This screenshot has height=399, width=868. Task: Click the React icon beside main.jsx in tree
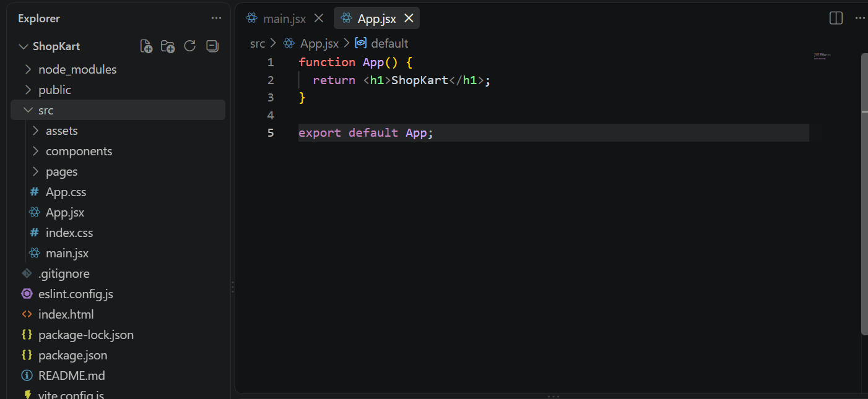point(35,253)
